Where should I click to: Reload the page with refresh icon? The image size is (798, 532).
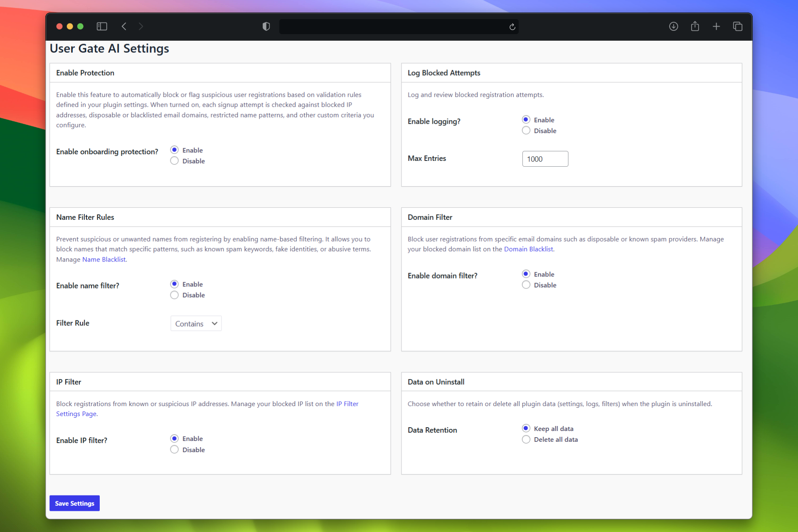pyautogui.click(x=512, y=27)
